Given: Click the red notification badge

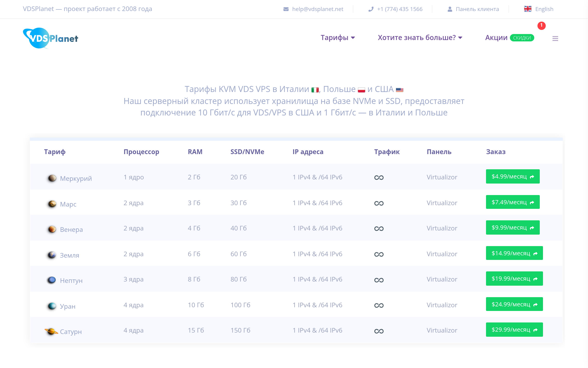Looking at the screenshot, I should tap(541, 25).
